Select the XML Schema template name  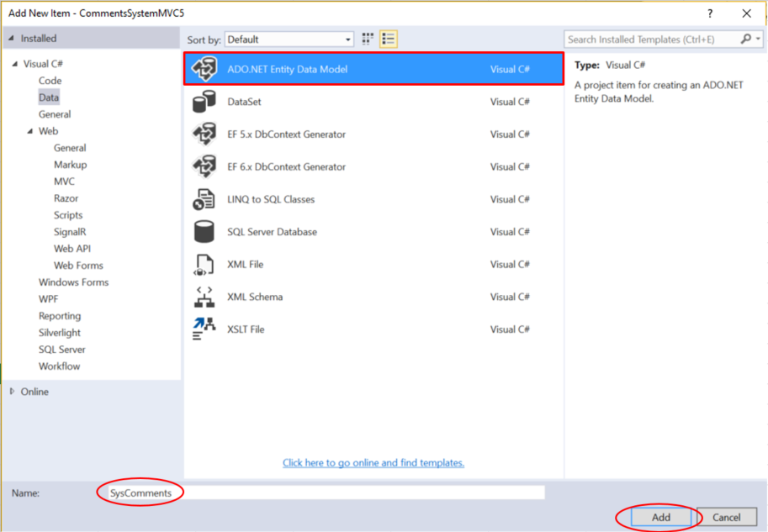point(255,297)
